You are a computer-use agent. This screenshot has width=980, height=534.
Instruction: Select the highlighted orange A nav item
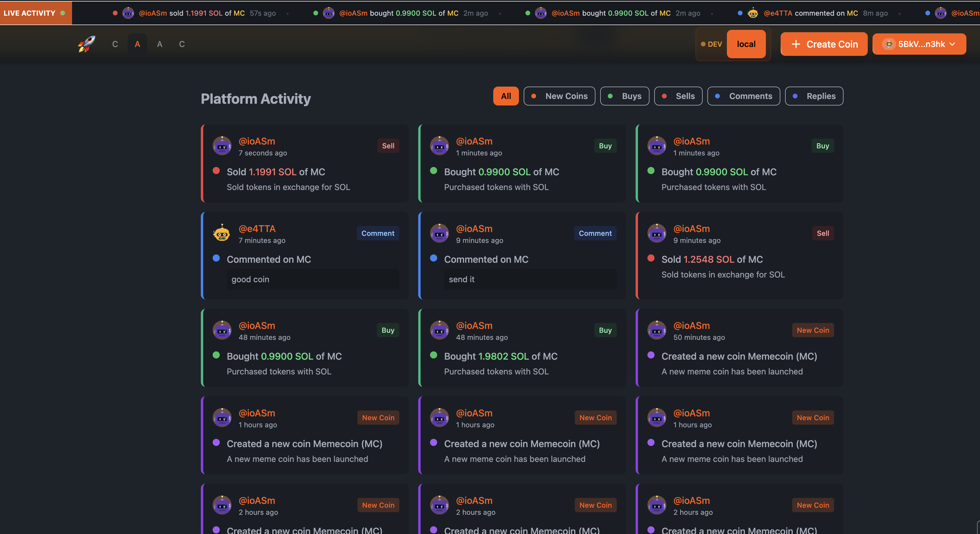pyautogui.click(x=137, y=44)
